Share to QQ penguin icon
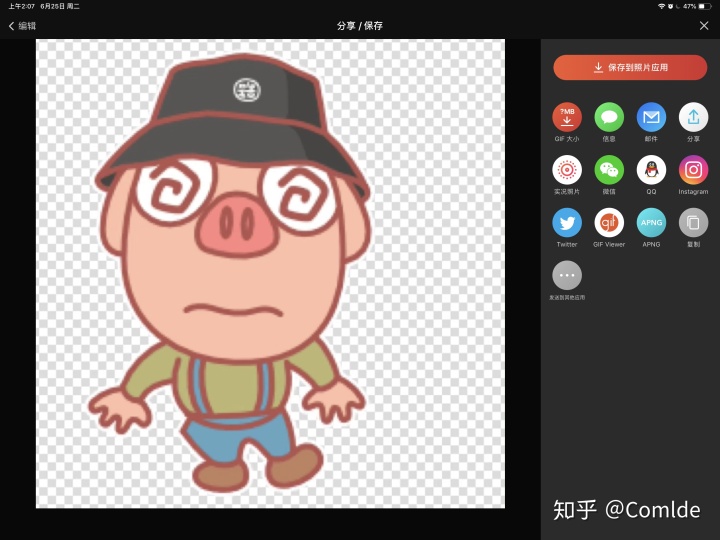720x540 pixels. click(651, 170)
